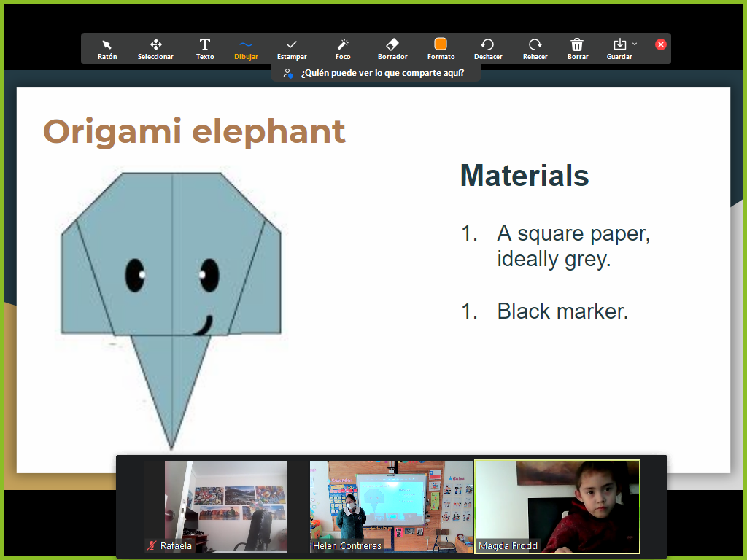Pick the Dibujar drawing tool
This screenshot has height=560, width=747.
[246, 49]
